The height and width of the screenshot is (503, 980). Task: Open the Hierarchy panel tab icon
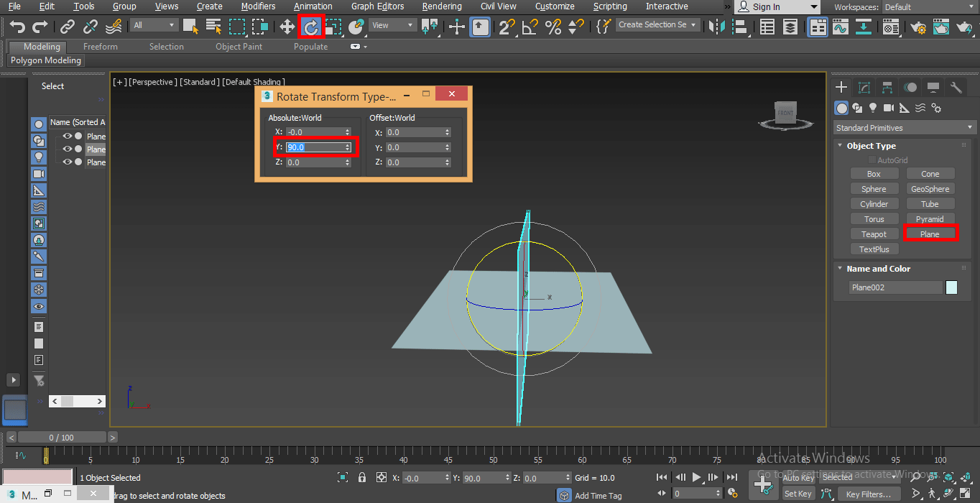click(887, 88)
